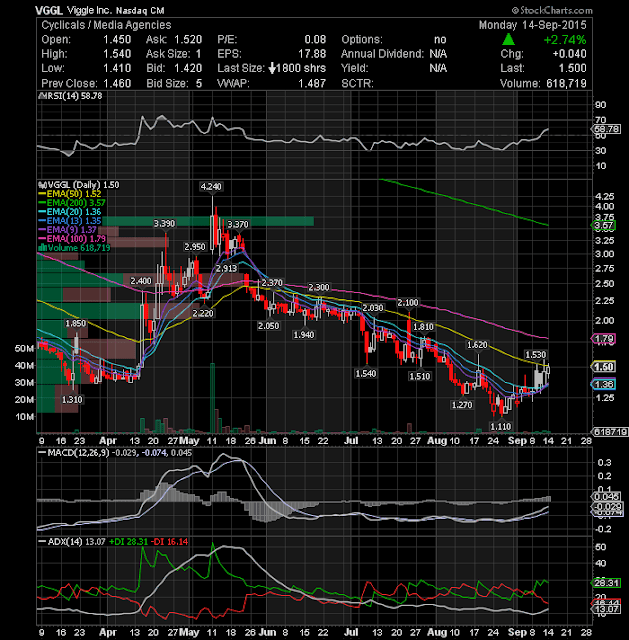Click the green up-triangle price change icon
Viewport: 629px width, 640px height.
pyautogui.click(x=508, y=39)
